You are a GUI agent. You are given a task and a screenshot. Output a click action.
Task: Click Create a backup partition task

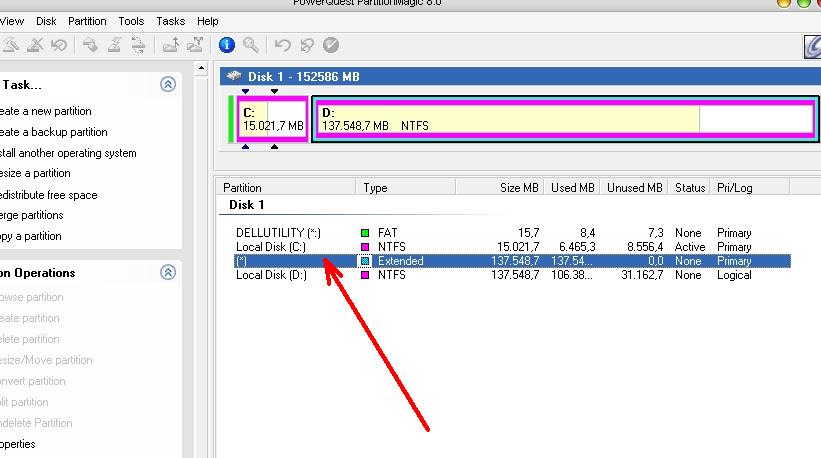53,132
